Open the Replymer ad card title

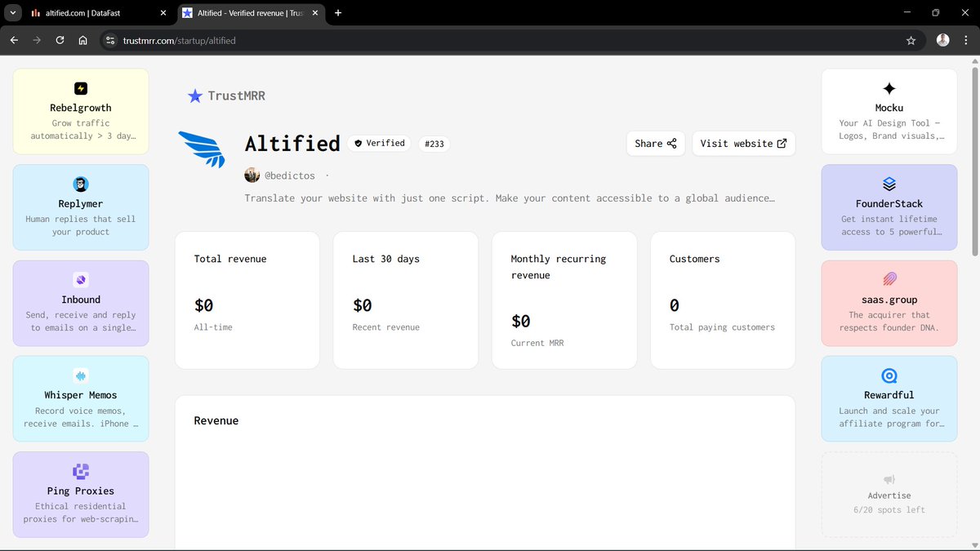coord(81,203)
